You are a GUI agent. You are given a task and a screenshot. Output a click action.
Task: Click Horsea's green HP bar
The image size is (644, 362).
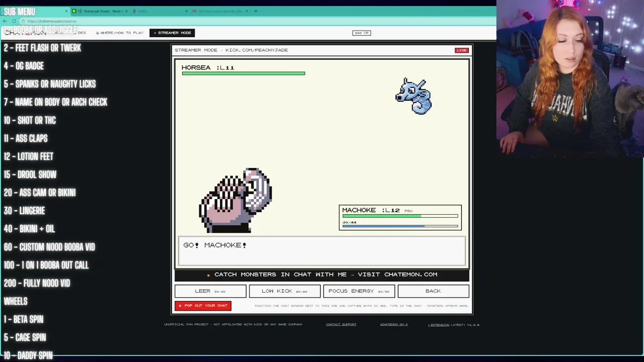[x=244, y=73]
